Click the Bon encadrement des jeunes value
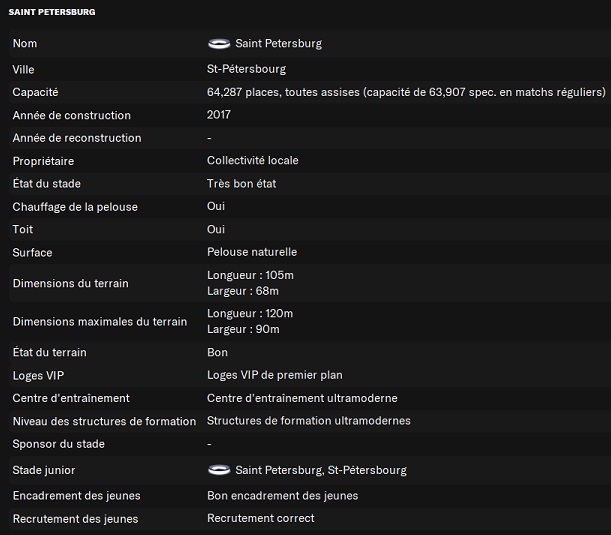The width and height of the screenshot is (611, 535). point(282,496)
